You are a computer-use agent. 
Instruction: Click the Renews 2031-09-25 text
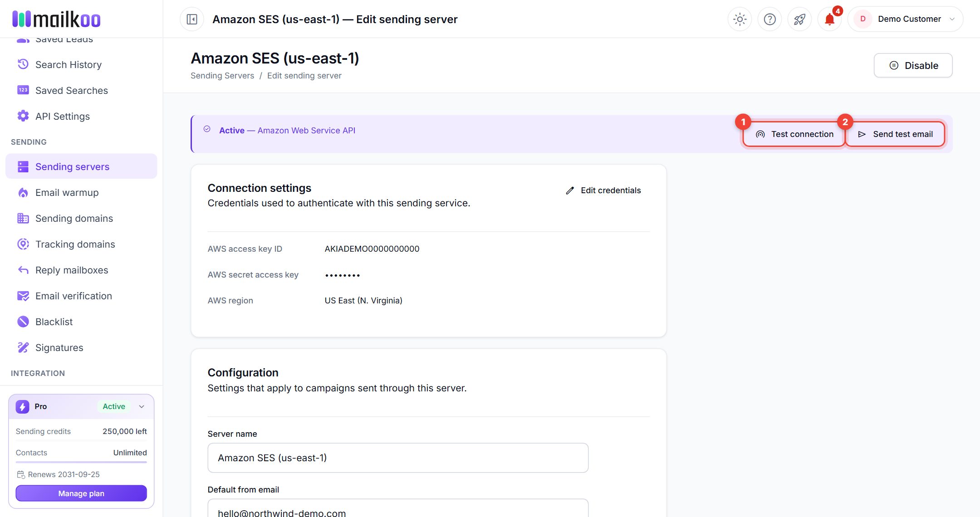point(64,474)
